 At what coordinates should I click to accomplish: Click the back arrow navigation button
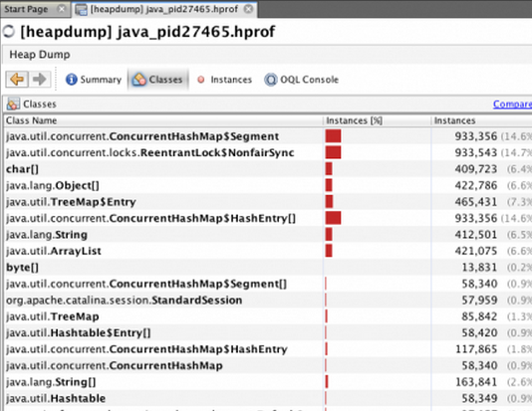pyautogui.click(x=17, y=80)
